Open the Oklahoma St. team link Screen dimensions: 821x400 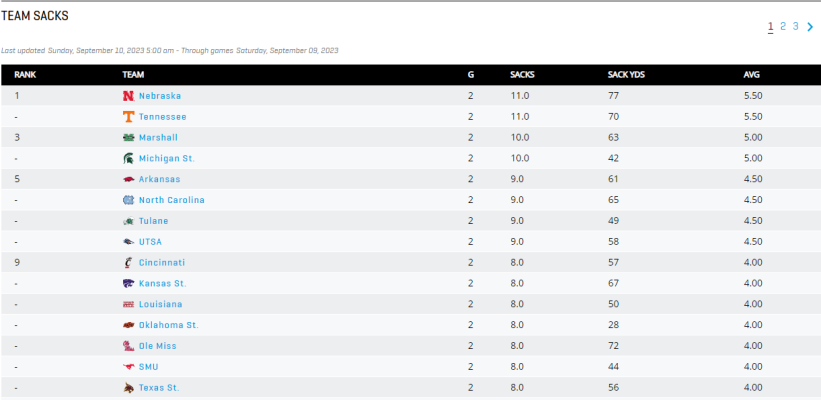point(169,325)
